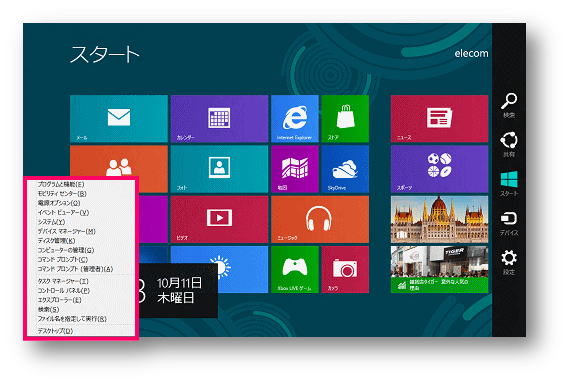Select デバイス マネージャー(M) in the menu
Viewport: 568px width, 383px height.
point(67,231)
